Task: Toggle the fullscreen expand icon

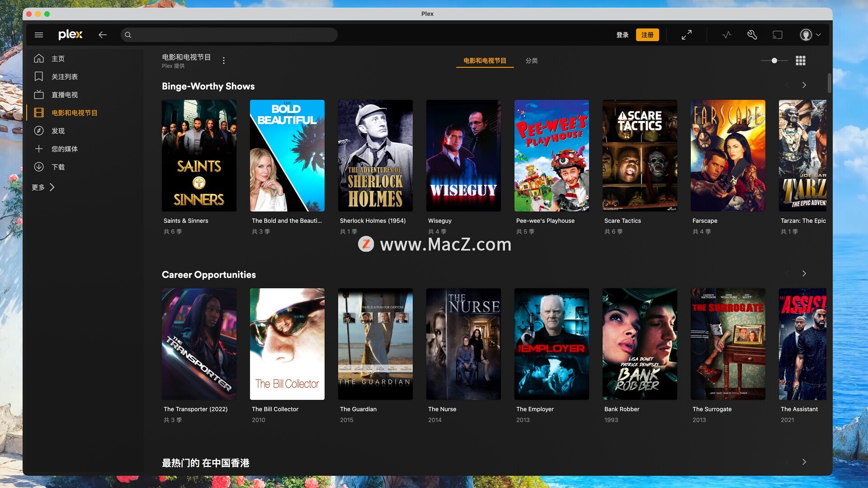Action: 686,35
